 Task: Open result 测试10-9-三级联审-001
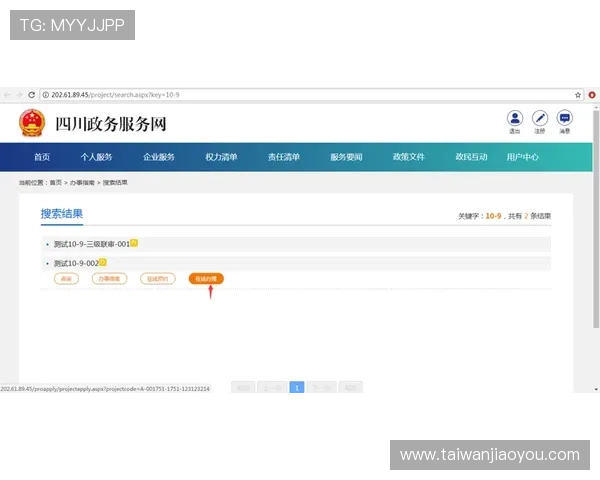(x=92, y=244)
